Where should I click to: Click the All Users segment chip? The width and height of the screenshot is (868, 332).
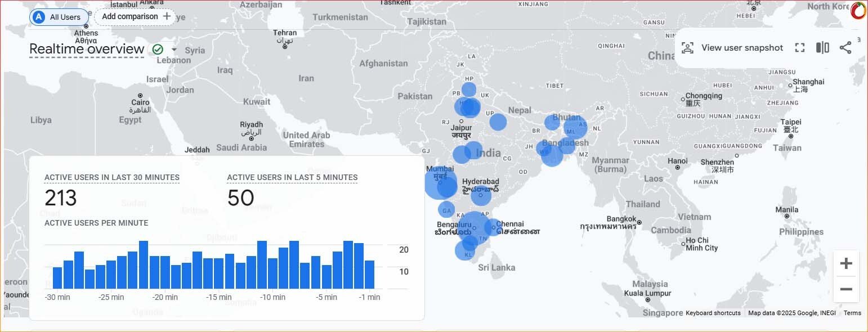[59, 17]
